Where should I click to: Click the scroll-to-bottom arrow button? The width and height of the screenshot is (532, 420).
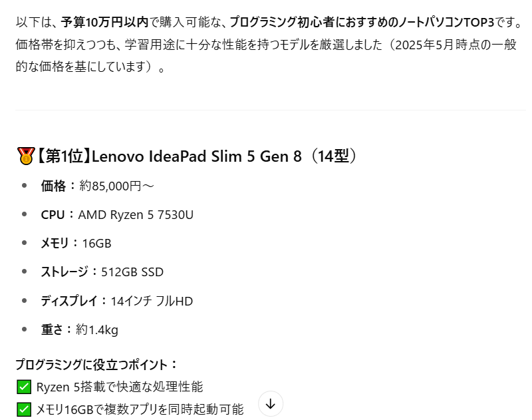coord(270,402)
